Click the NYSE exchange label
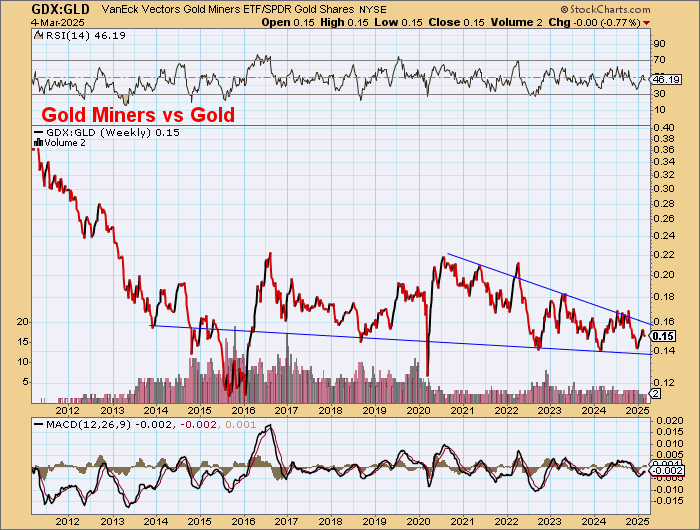 click(373, 9)
